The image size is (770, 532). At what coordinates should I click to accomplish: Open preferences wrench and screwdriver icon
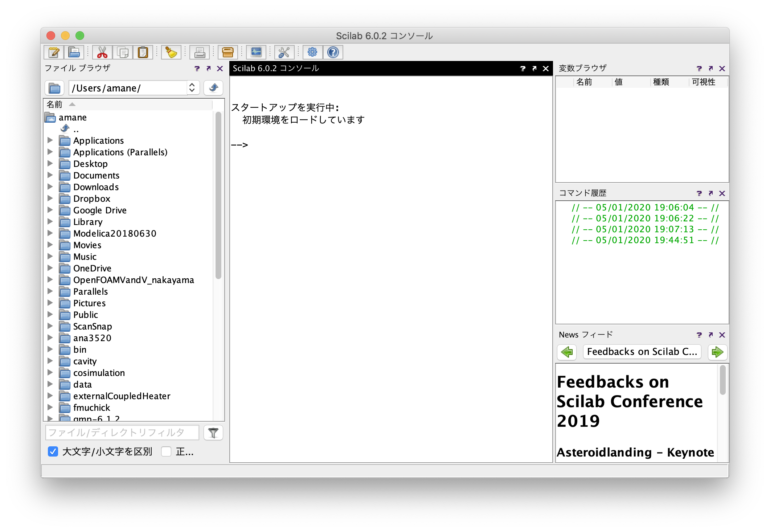284,52
